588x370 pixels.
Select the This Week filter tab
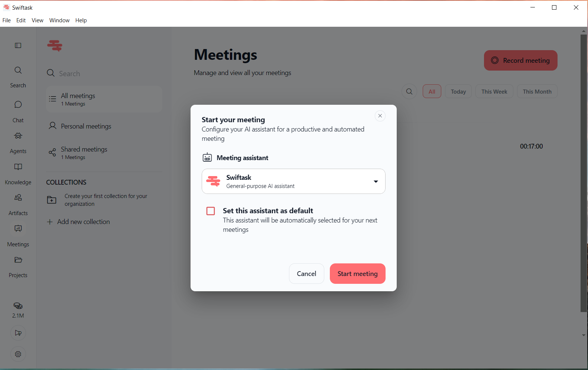[494, 91]
